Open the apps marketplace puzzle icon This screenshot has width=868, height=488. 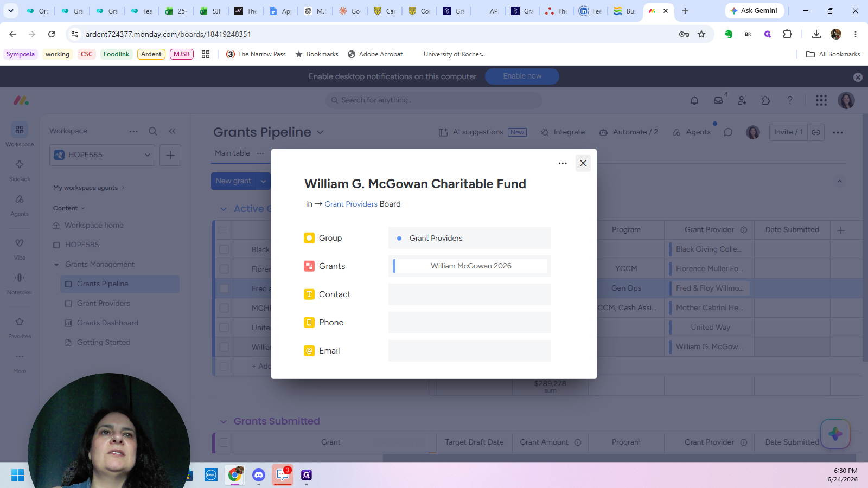[x=766, y=100]
